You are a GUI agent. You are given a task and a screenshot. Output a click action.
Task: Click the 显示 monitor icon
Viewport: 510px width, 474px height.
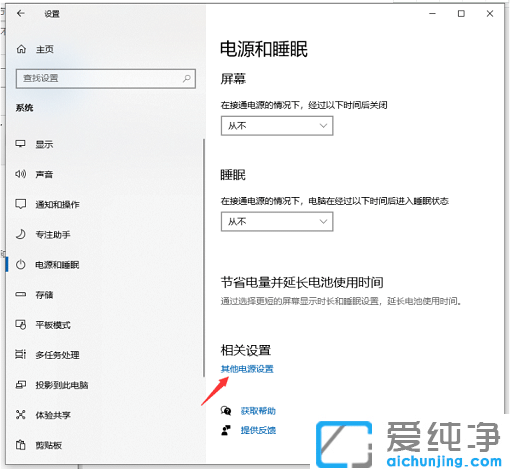(x=20, y=144)
